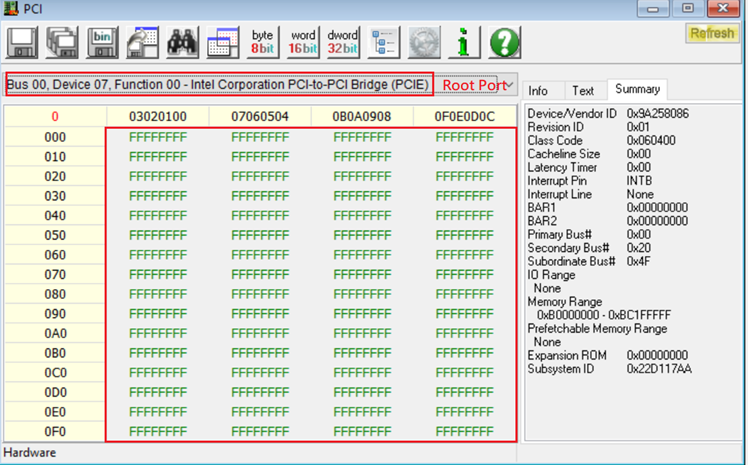748x465 pixels.
Task: Click Subsystem ID value 0x22D117AA
Action: pos(659,369)
